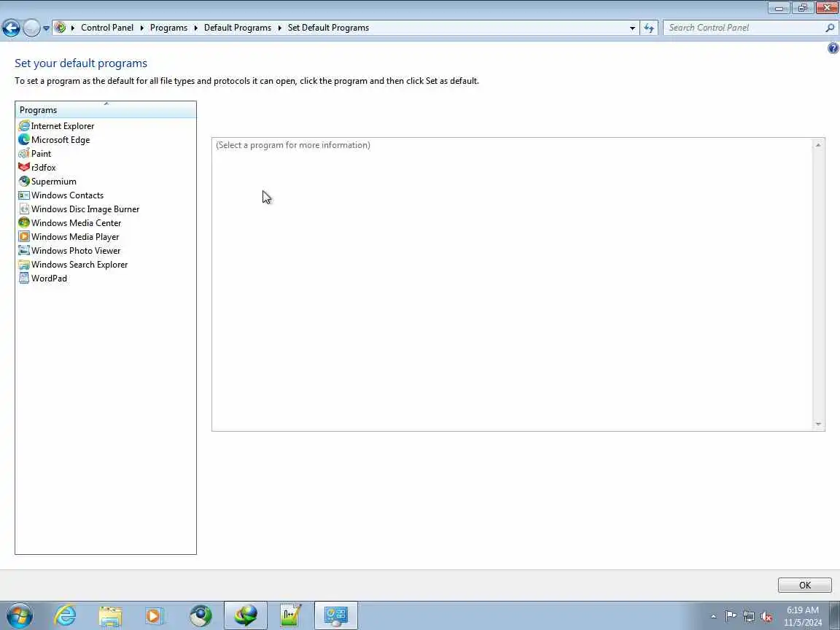The height and width of the screenshot is (630, 840).
Task: Click the network status tray icon
Action: [x=749, y=616]
